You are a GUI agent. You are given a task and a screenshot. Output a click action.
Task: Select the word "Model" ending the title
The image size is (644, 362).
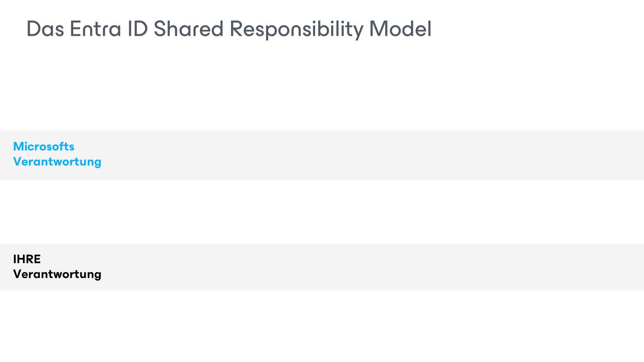coord(400,29)
